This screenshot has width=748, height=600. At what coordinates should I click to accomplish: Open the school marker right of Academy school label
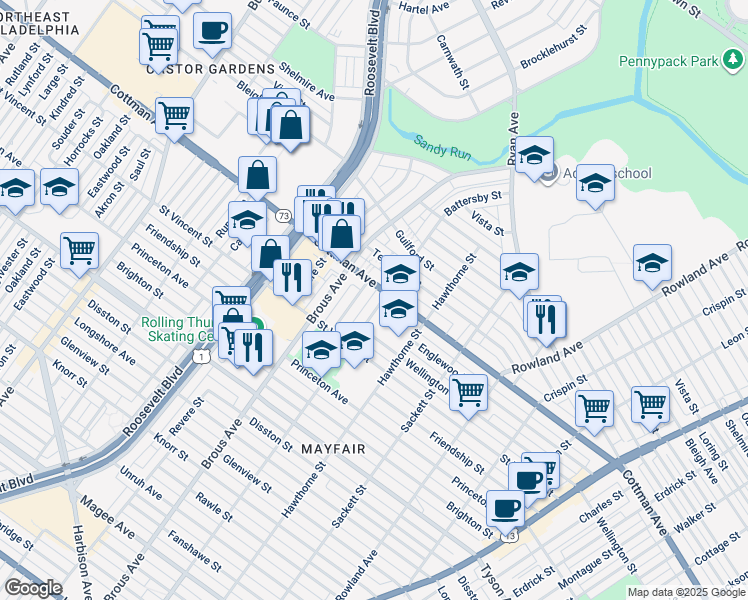click(595, 185)
